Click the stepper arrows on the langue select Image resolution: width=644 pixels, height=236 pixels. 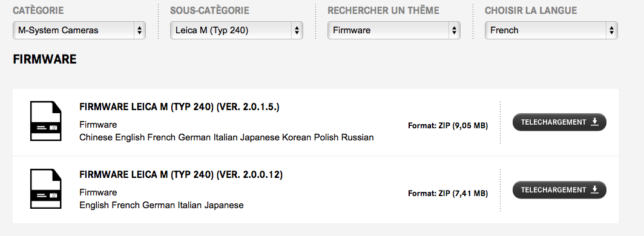[611, 30]
